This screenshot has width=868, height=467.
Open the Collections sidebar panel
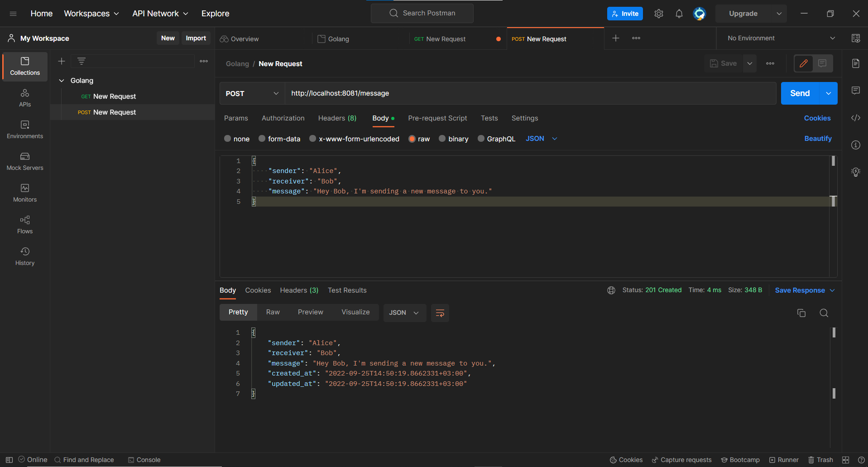point(24,66)
